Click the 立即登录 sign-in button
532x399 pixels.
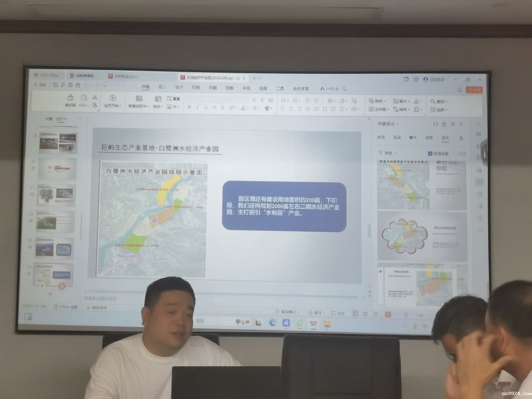(x=434, y=80)
